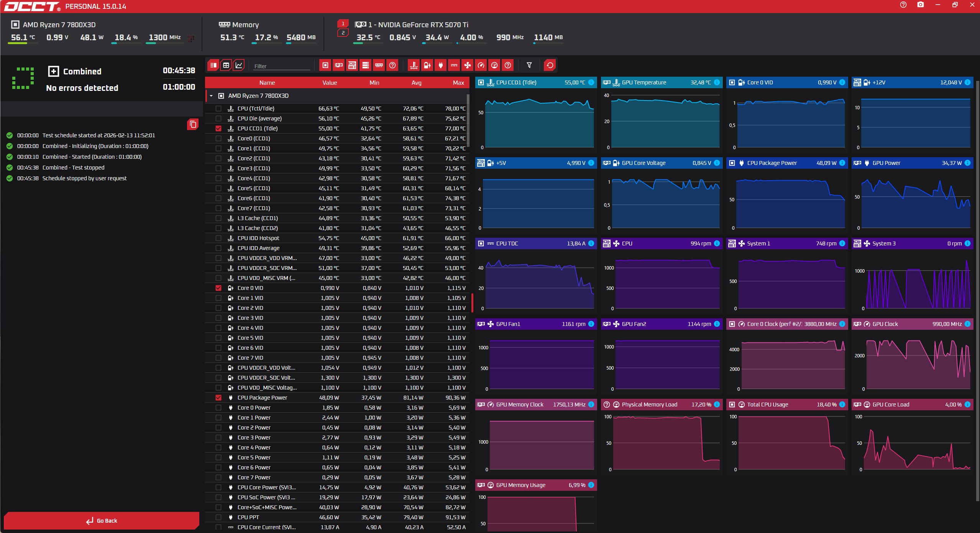Viewport: 980px width, 533px height.
Task: Click the GPU device filter icon
Action: tap(339, 65)
